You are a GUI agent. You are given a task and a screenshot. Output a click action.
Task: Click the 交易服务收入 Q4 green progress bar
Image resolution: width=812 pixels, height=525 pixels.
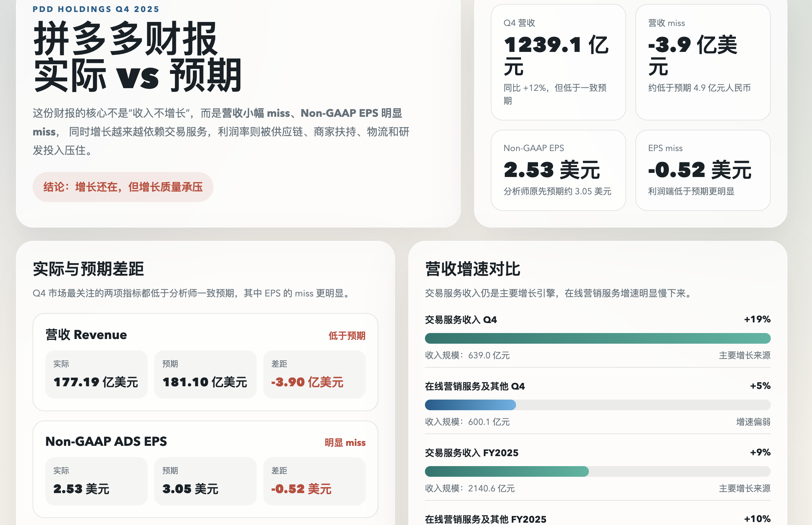point(597,338)
